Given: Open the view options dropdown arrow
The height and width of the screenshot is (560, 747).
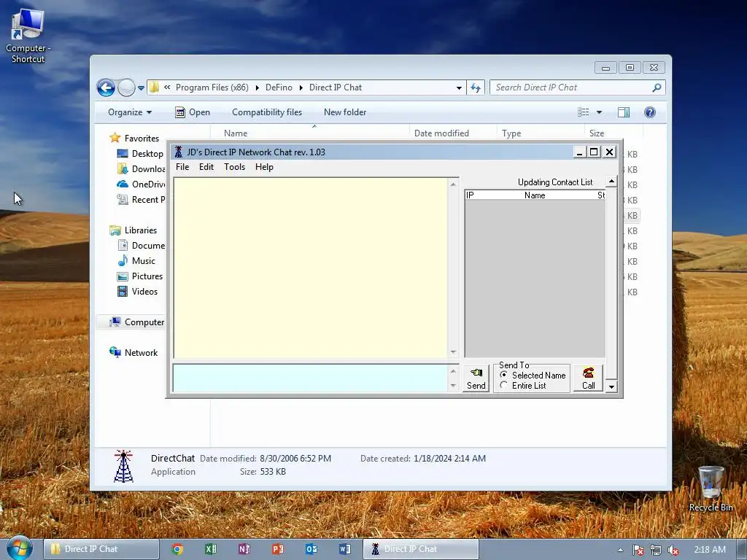Looking at the screenshot, I should [600, 112].
